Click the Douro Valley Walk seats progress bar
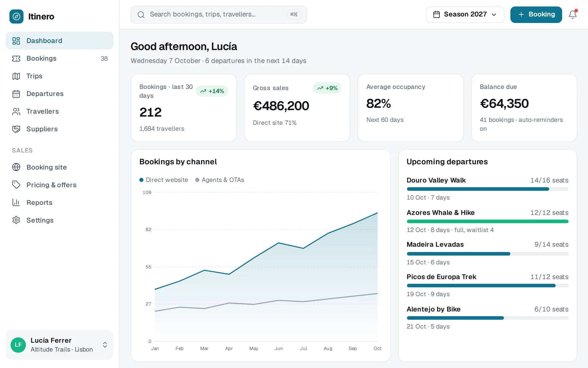588x368 pixels. 487,189
